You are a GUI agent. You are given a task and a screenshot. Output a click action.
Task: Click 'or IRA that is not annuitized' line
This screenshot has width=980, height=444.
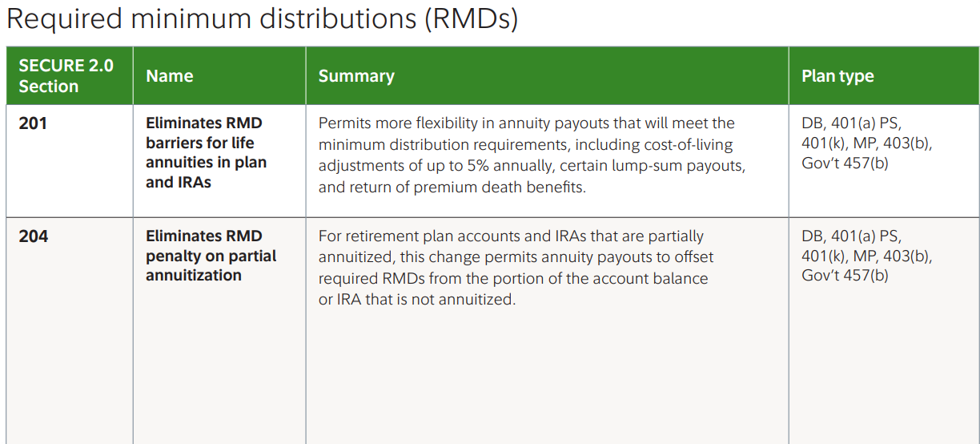tap(416, 301)
